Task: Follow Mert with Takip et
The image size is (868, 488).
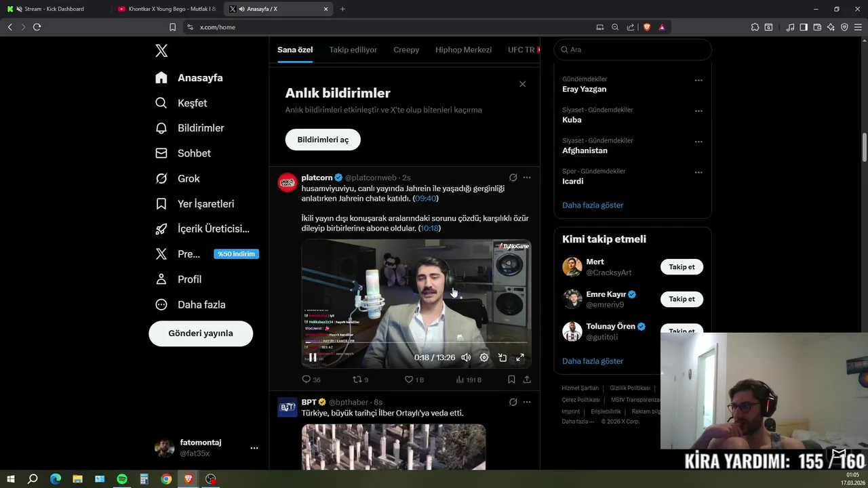Action: pos(682,267)
